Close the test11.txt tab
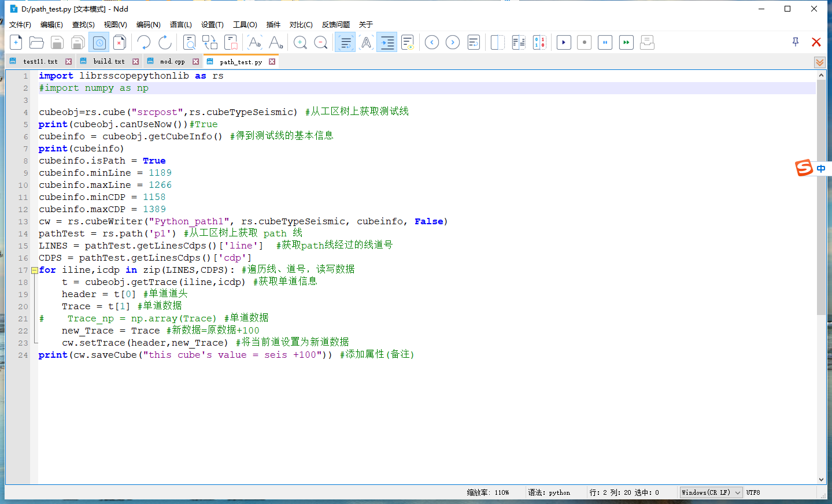The image size is (832, 504). (x=69, y=61)
